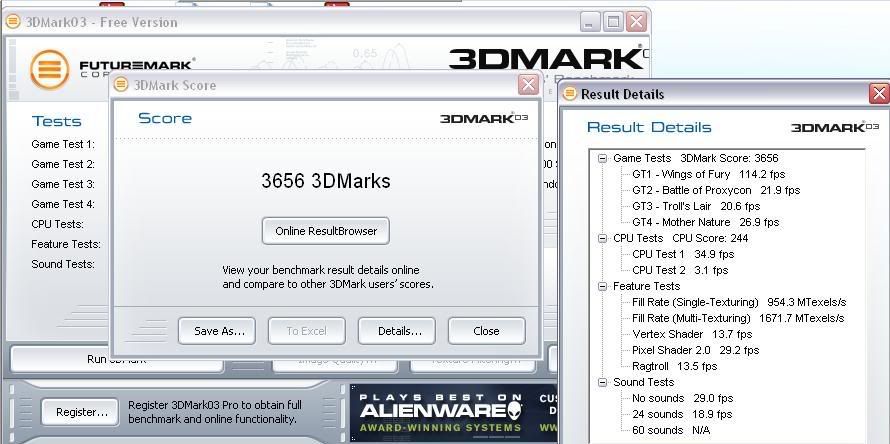The height and width of the screenshot is (444, 890).
Task: Collapse the Game Tests tree node
Action: point(602,158)
